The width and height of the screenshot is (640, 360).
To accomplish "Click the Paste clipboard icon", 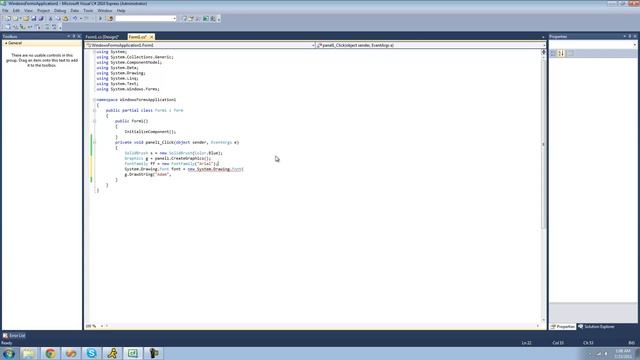I will click(x=65, y=19).
